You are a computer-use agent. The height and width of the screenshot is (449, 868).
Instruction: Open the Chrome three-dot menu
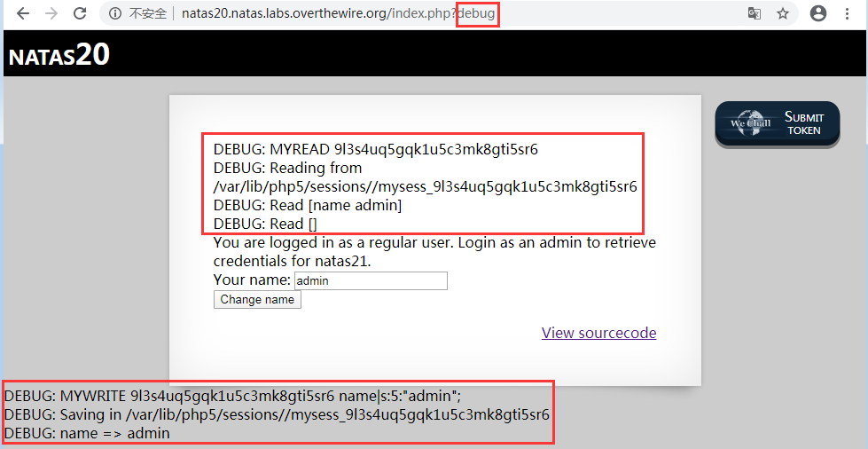849,13
